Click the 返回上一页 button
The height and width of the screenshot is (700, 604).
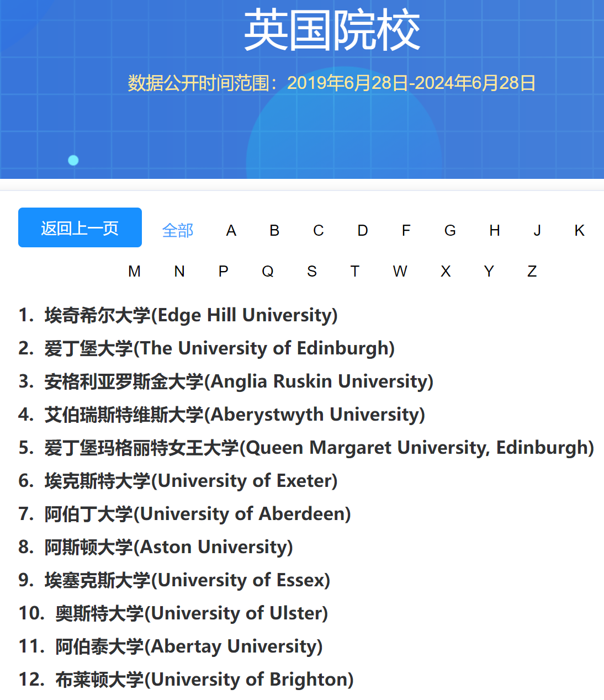click(x=80, y=227)
